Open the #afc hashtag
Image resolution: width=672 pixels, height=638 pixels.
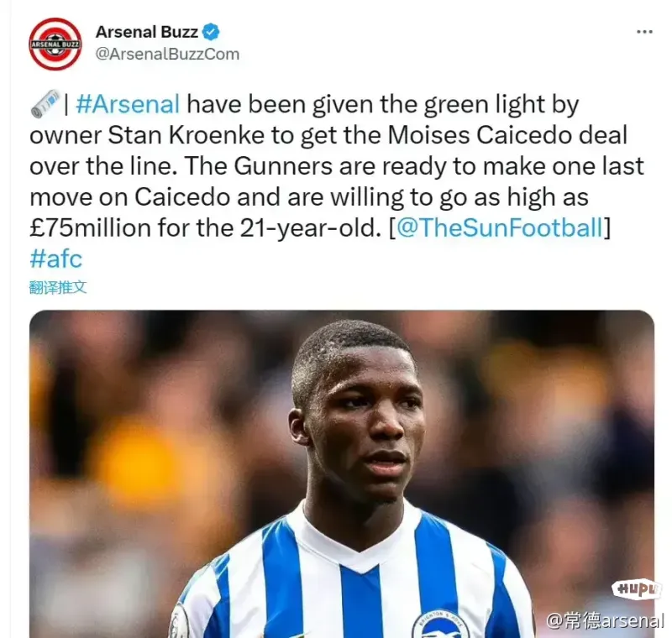pyautogui.click(x=55, y=259)
